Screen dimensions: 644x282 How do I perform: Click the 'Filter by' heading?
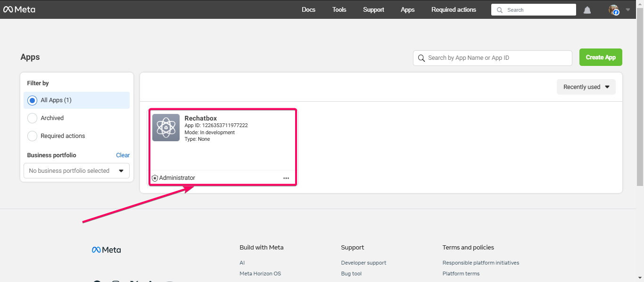(x=38, y=83)
